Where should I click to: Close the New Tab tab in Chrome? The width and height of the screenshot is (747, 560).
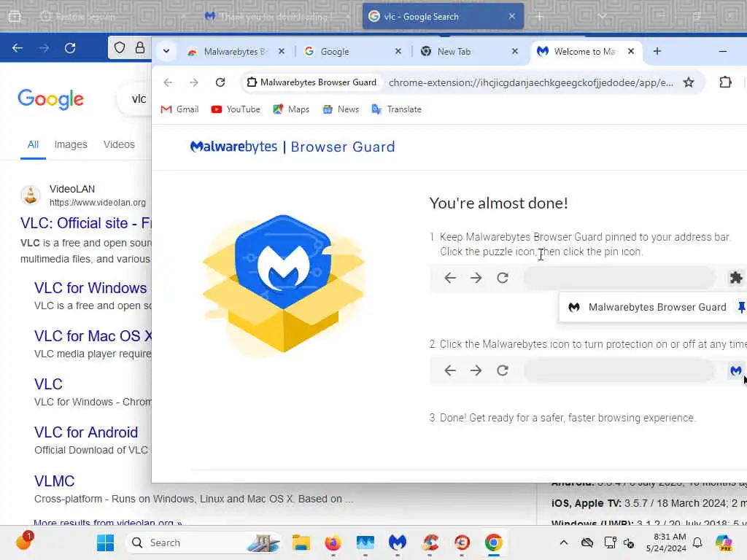(515, 52)
